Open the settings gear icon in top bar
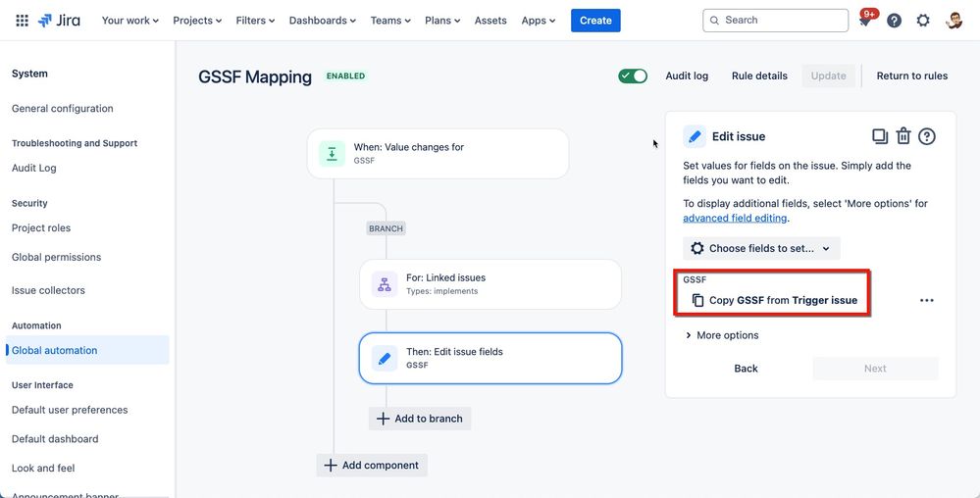The width and height of the screenshot is (980, 498). 923,21
